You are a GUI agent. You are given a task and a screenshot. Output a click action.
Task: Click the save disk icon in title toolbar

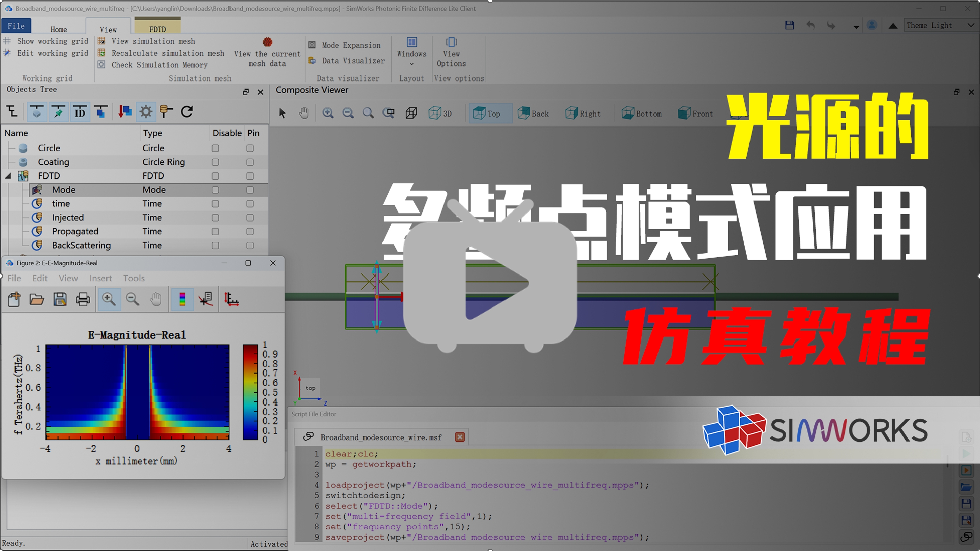(789, 26)
